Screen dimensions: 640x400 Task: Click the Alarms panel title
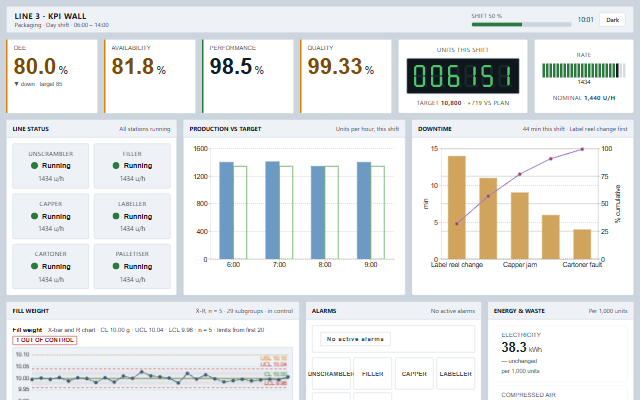click(x=324, y=311)
